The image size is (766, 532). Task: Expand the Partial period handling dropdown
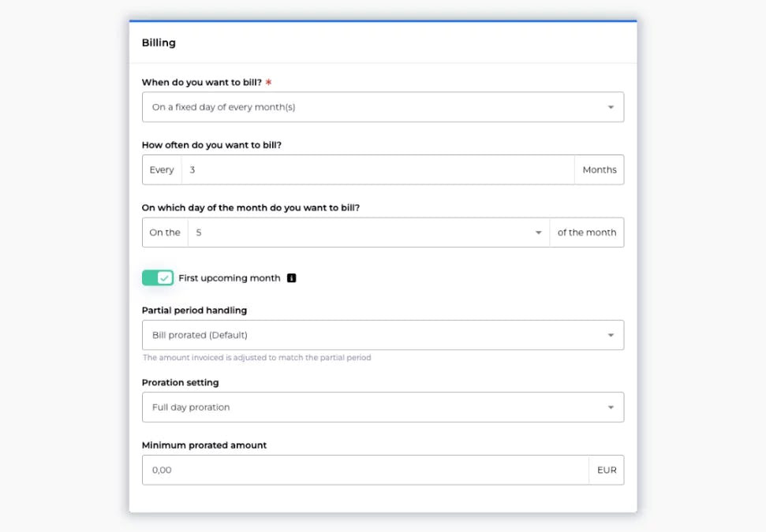pos(371,336)
